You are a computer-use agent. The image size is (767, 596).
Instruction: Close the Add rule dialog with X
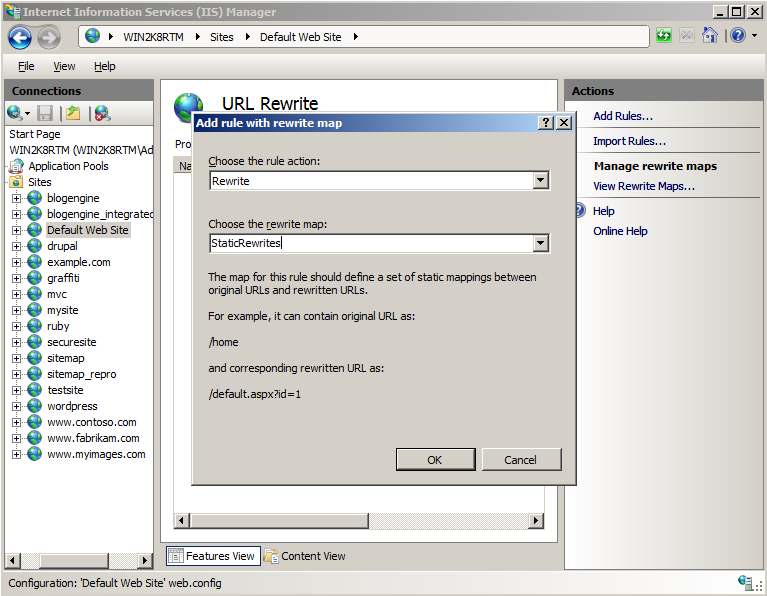pyautogui.click(x=564, y=123)
